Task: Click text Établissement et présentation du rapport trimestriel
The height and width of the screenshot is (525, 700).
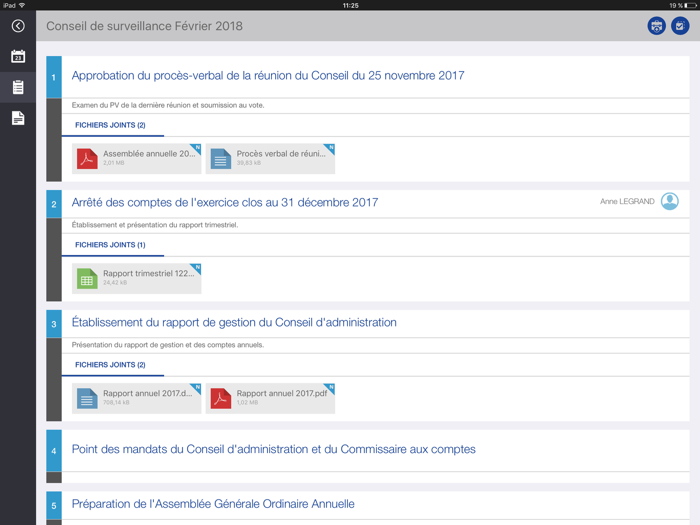Action: (155, 225)
